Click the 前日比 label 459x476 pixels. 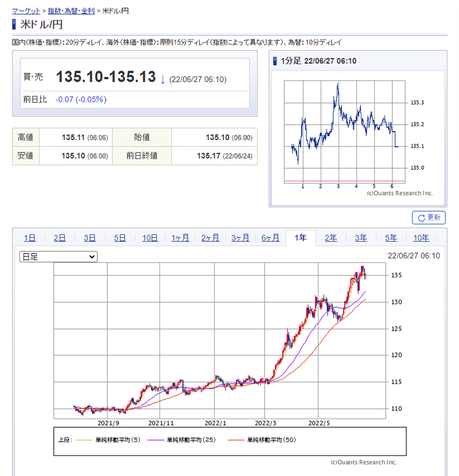[x=35, y=99]
